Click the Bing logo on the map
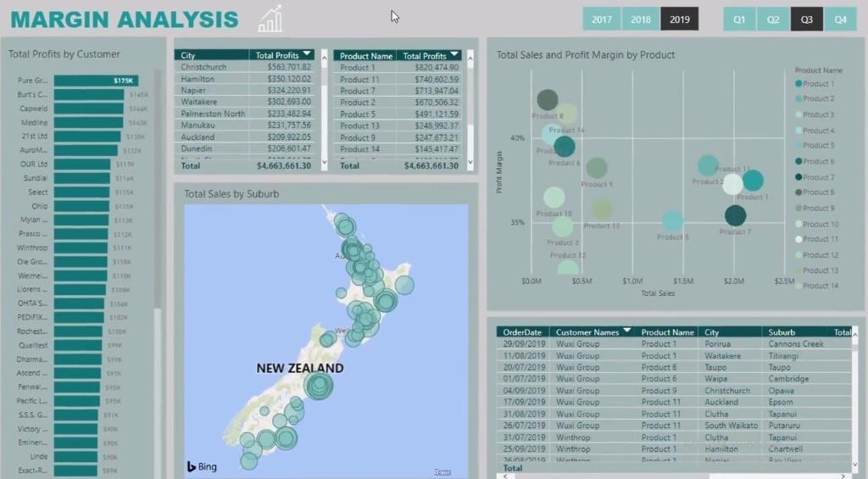The height and width of the screenshot is (479, 868). (x=202, y=467)
